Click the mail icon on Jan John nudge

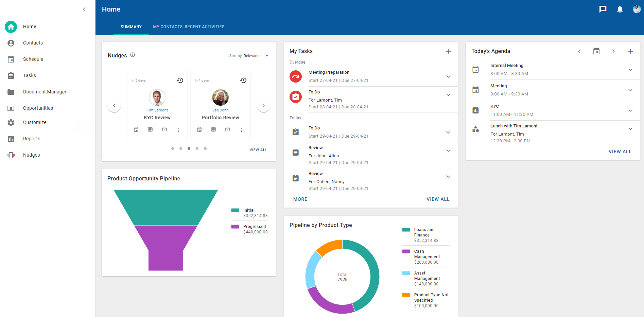coord(228,129)
